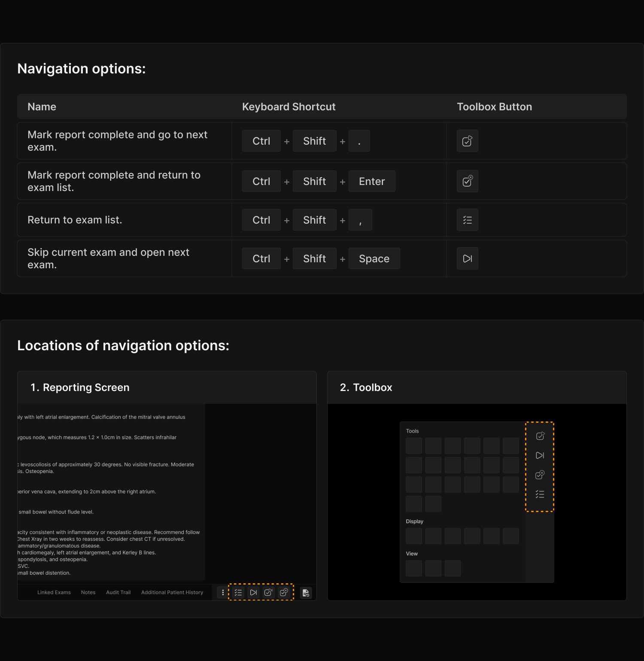Click the 'Return to exam list.' row text
Image resolution: width=644 pixels, height=661 pixels.
(x=75, y=220)
